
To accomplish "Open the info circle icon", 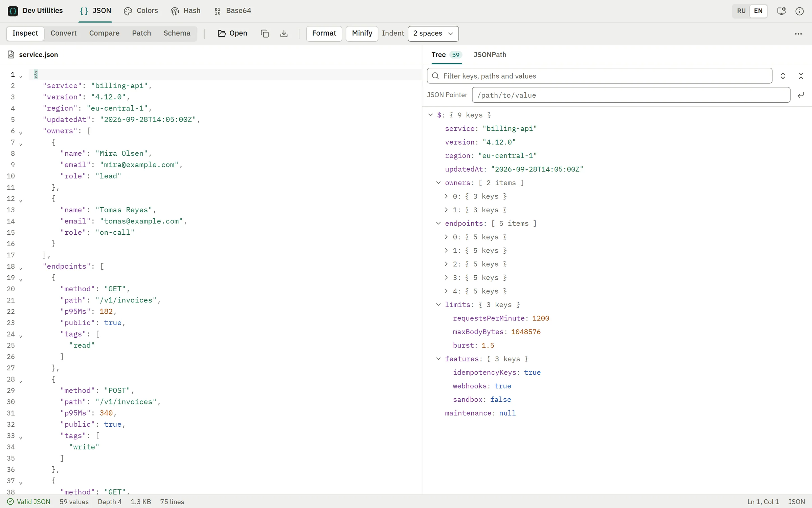I will pyautogui.click(x=799, y=11).
